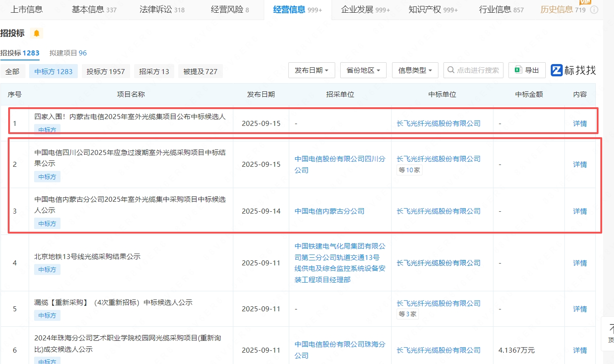
Task: Open project 2024年珠海分公司艺术职业学院校园网光缆
Action: (x=128, y=344)
